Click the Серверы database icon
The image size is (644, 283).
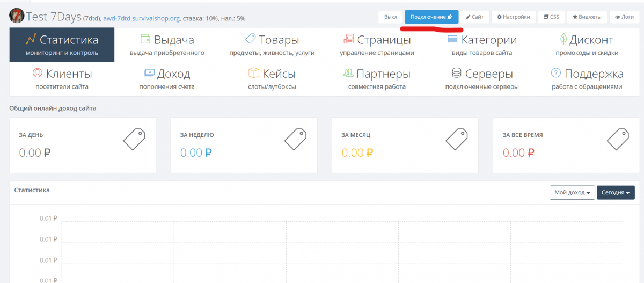[x=457, y=74]
